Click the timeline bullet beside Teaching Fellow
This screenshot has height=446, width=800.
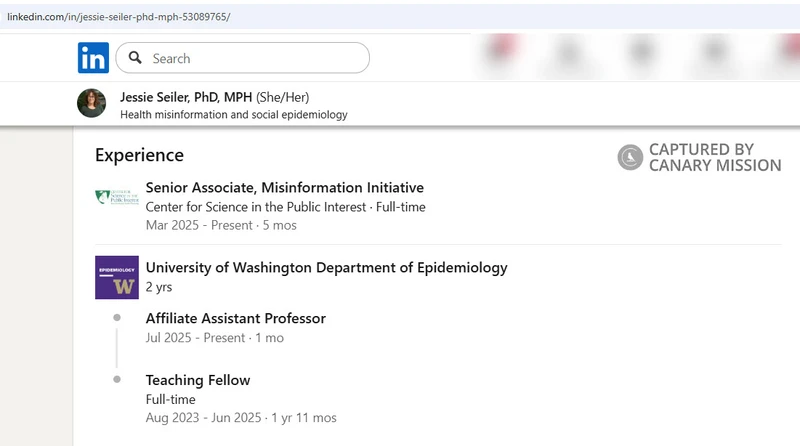click(117, 379)
